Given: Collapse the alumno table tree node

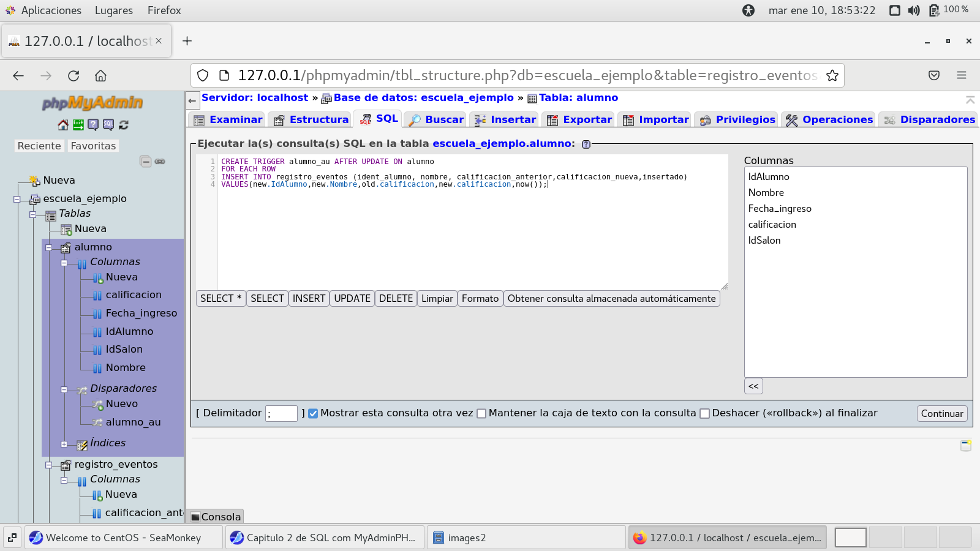Looking at the screenshot, I should 49,248.
